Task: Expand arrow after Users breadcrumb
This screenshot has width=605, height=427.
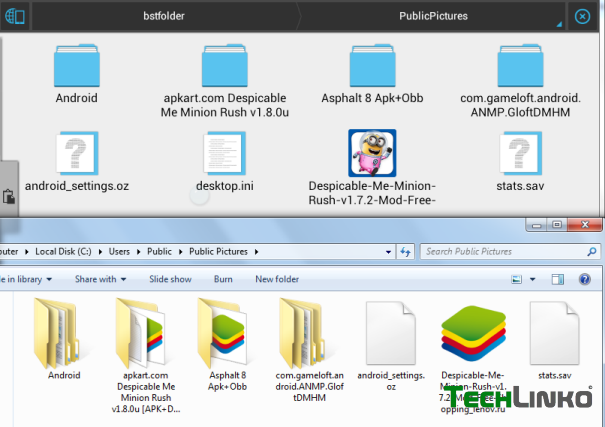Action: (139, 252)
